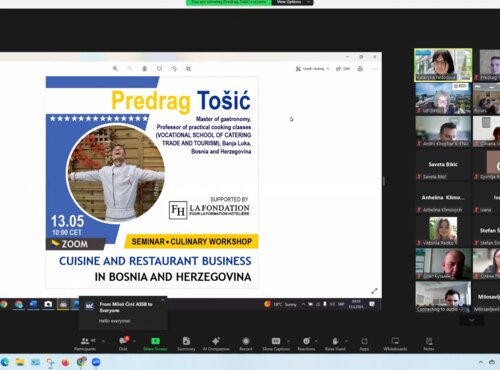Screen dimensions: 500x370
Task: Show hidden system tray icons
Action: tap(480, 362)
